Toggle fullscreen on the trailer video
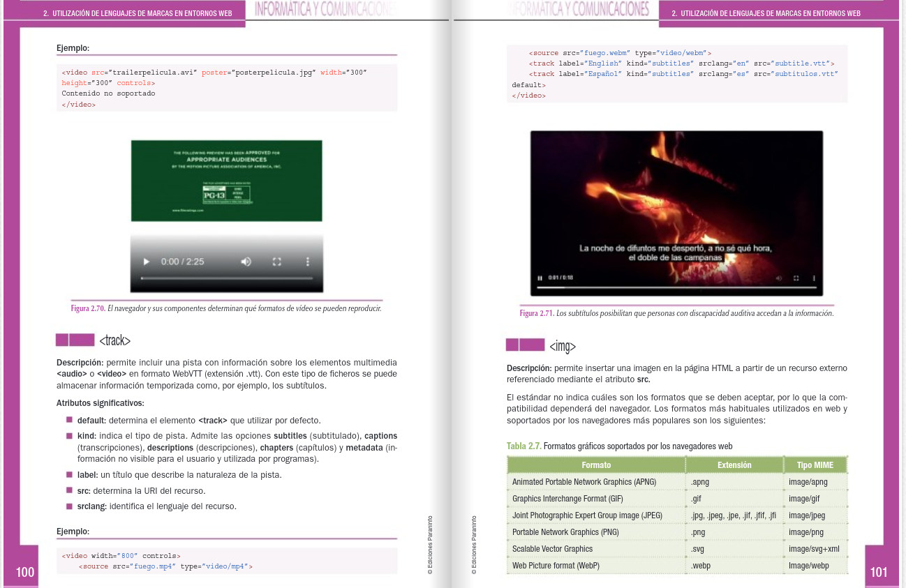The image size is (906, 588). pos(277,262)
